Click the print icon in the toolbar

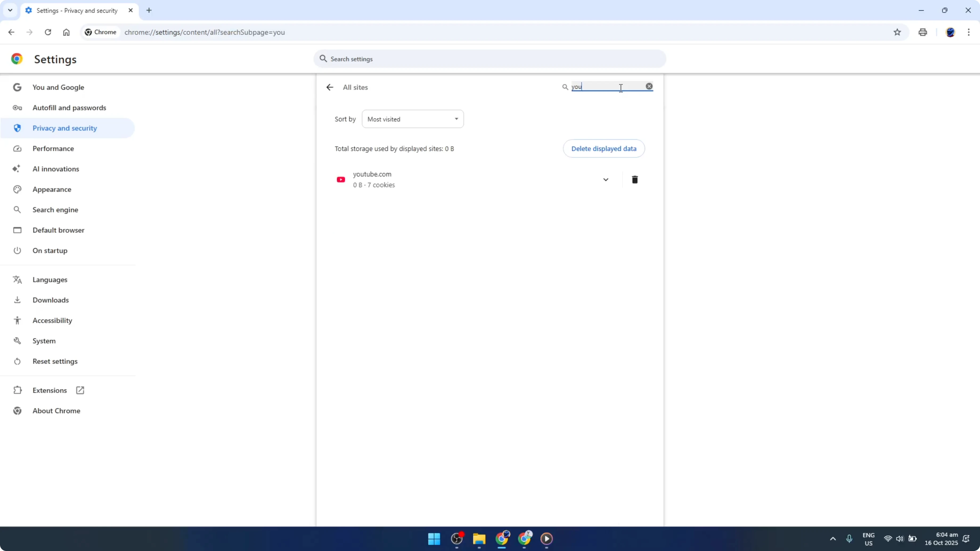pos(922,32)
